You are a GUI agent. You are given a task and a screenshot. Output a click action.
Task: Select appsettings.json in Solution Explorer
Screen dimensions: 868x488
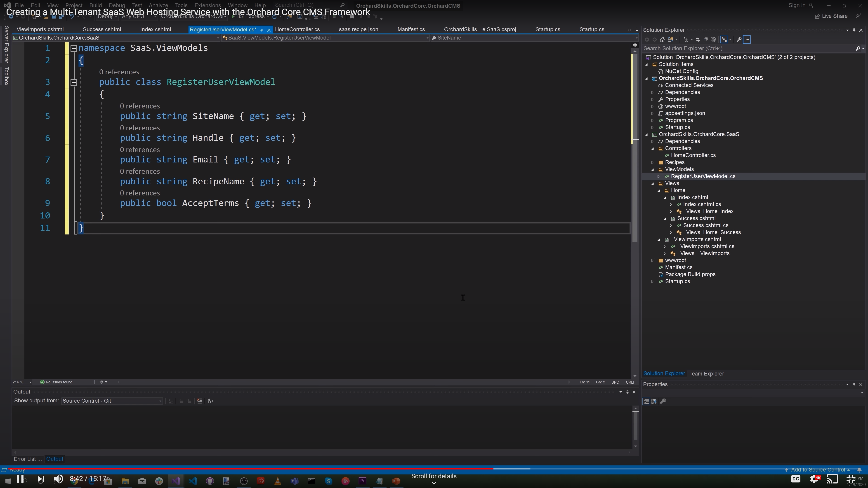click(x=685, y=113)
